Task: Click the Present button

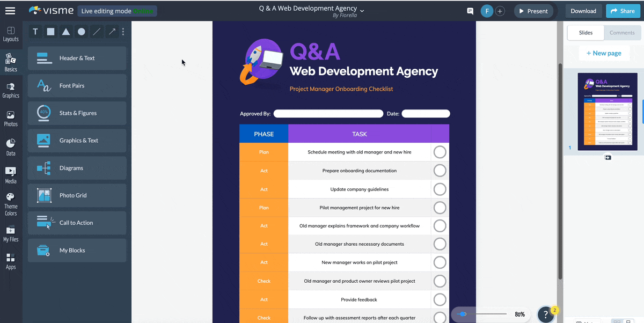Action: point(533,11)
